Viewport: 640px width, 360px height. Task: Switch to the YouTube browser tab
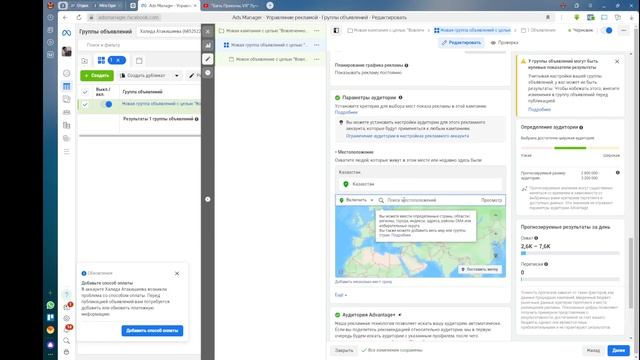[x=231, y=6]
